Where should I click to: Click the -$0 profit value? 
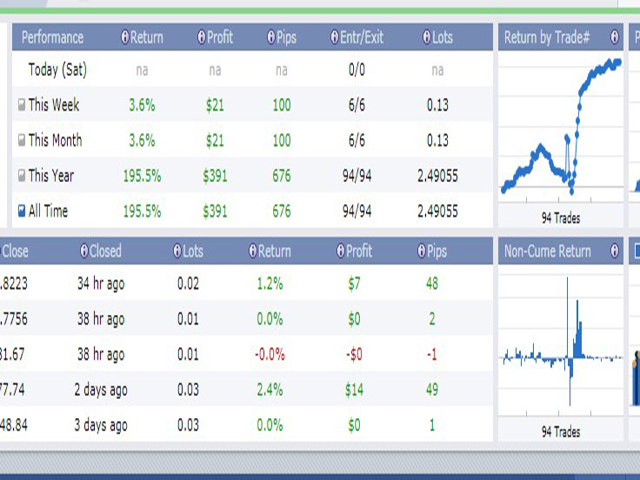[x=354, y=355]
